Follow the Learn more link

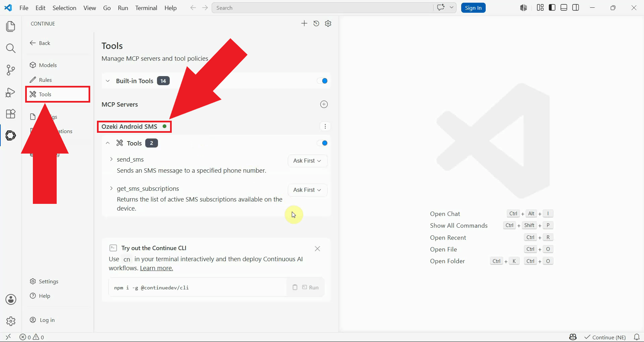pyautogui.click(x=156, y=268)
